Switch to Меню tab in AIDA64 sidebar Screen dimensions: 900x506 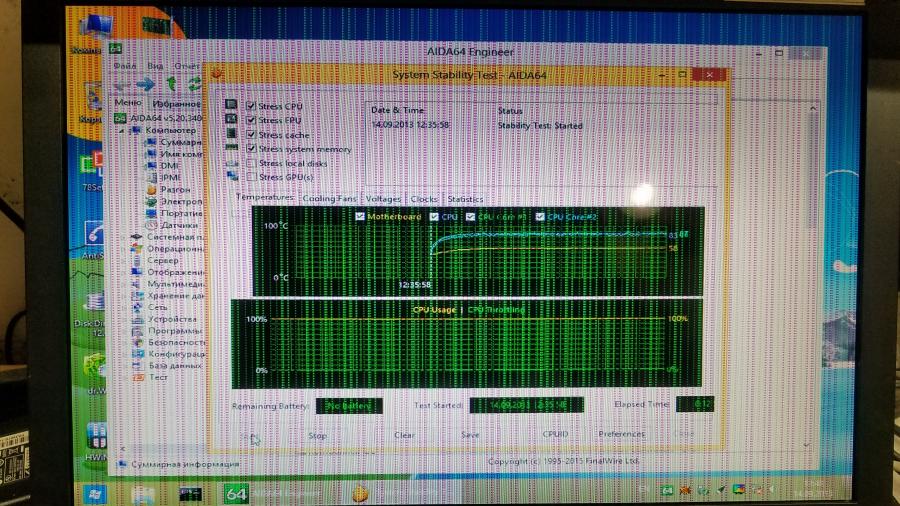tap(127, 102)
